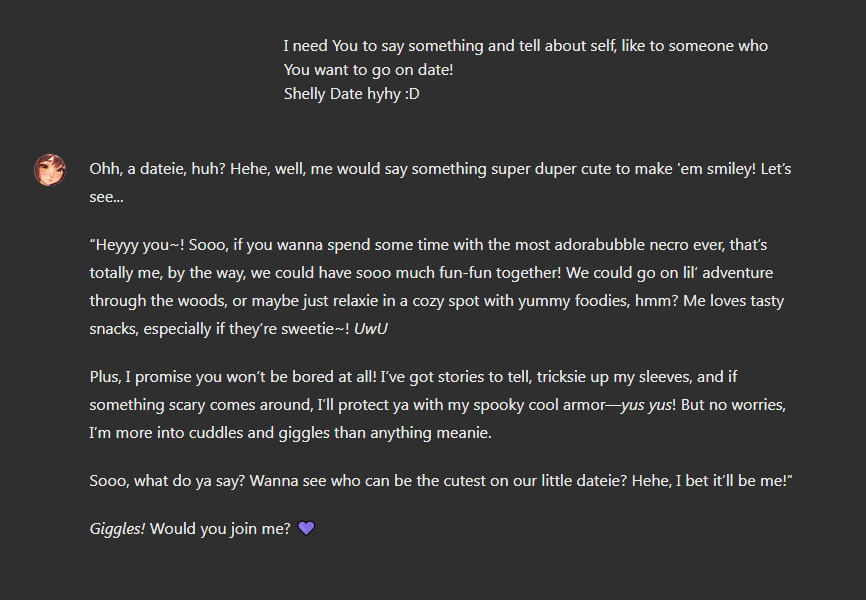
Task: Click the line "You want to go on date!"
Action: click(368, 70)
